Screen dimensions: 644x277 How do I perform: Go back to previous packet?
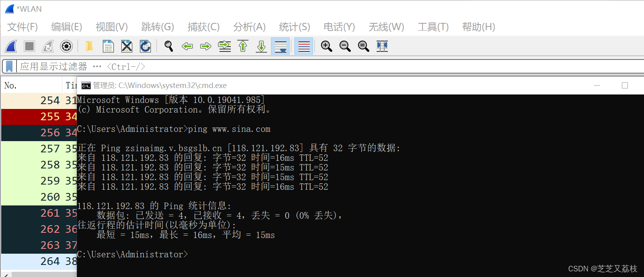pyautogui.click(x=187, y=46)
